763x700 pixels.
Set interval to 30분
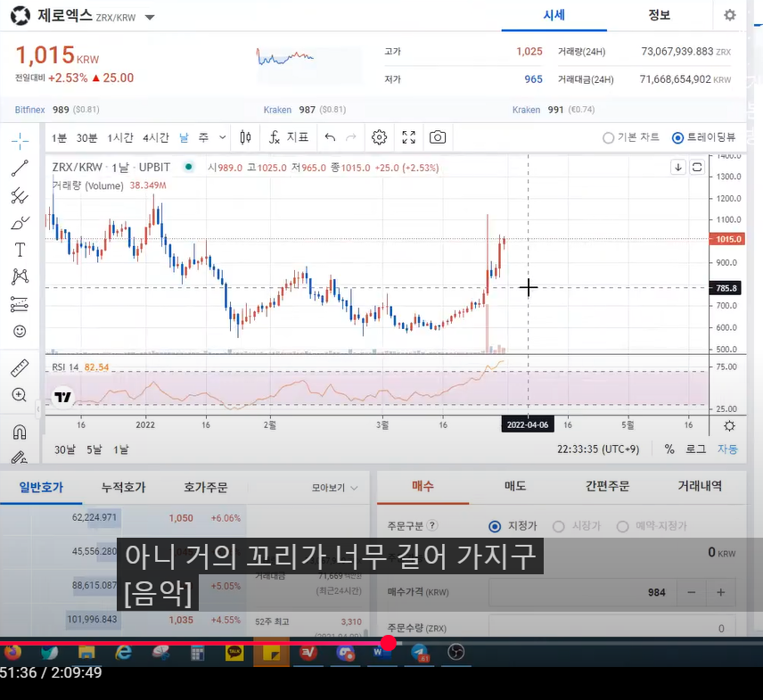point(87,138)
